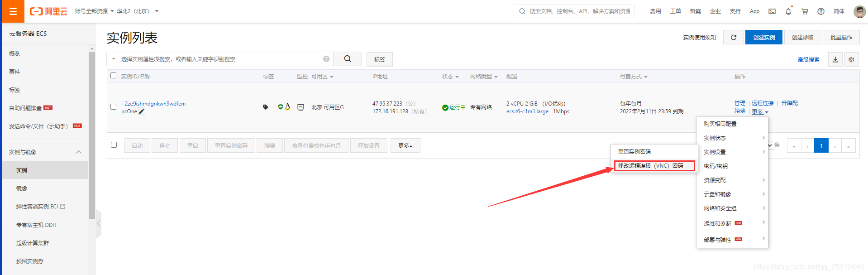Focus the instance attribute search field
This screenshot has height=275, width=868.
220,59
